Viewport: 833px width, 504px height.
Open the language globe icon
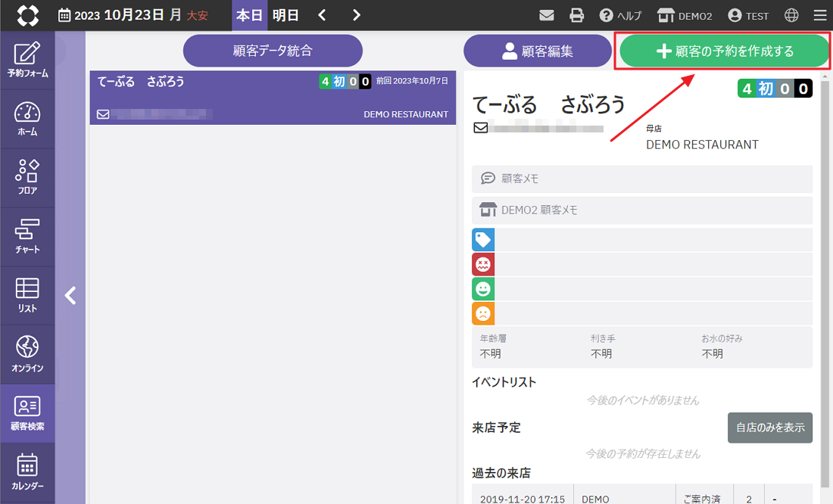[791, 15]
